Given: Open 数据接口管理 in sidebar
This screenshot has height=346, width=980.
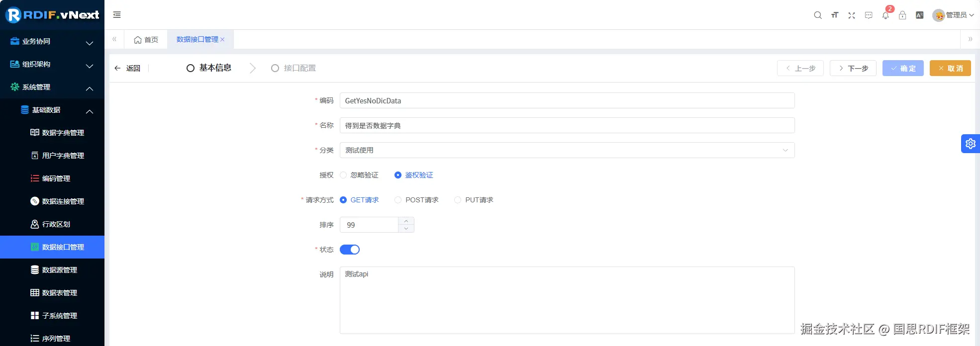Looking at the screenshot, I should [52, 247].
